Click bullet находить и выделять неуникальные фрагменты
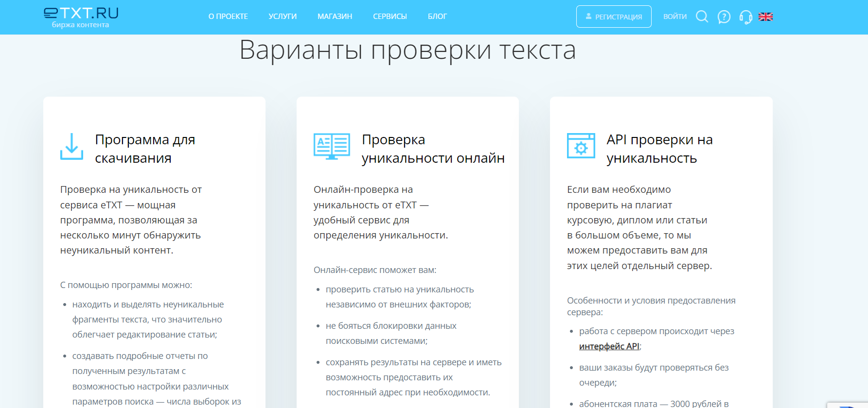 click(148, 320)
